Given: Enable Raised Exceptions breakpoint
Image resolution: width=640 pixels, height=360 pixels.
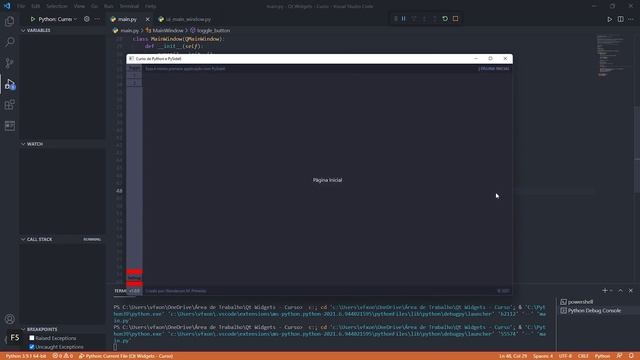Looking at the screenshot, I should (32, 338).
